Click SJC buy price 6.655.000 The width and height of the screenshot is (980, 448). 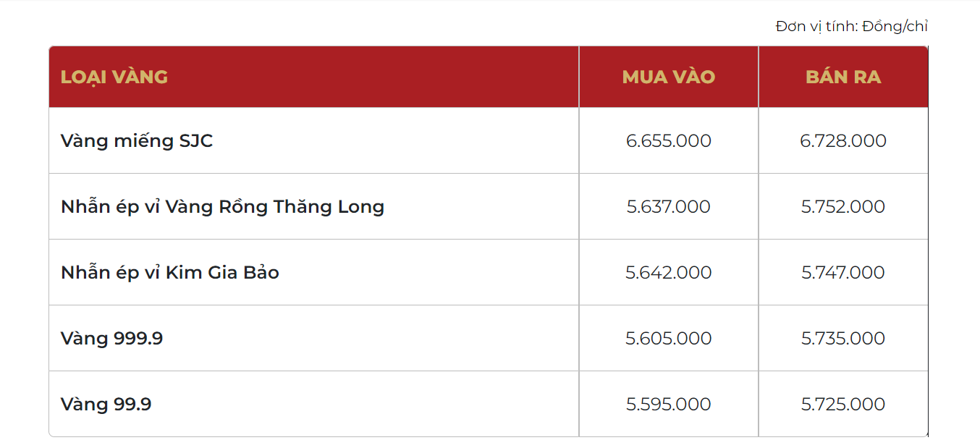(x=669, y=141)
